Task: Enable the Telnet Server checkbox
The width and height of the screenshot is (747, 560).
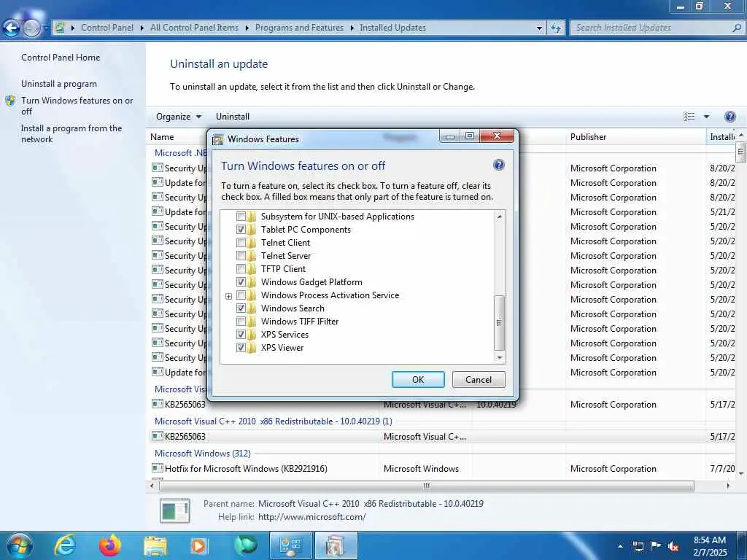Action: pos(241,256)
